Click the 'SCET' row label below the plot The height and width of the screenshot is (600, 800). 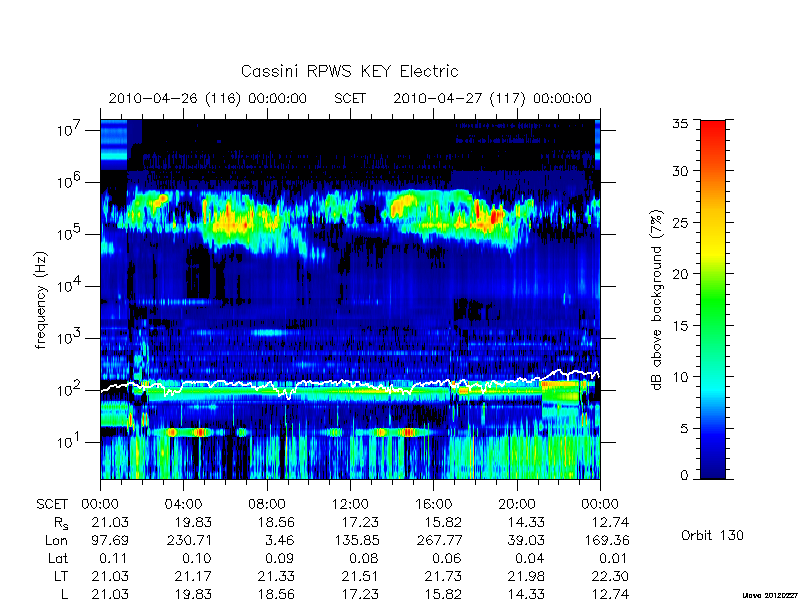coord(52,505)
